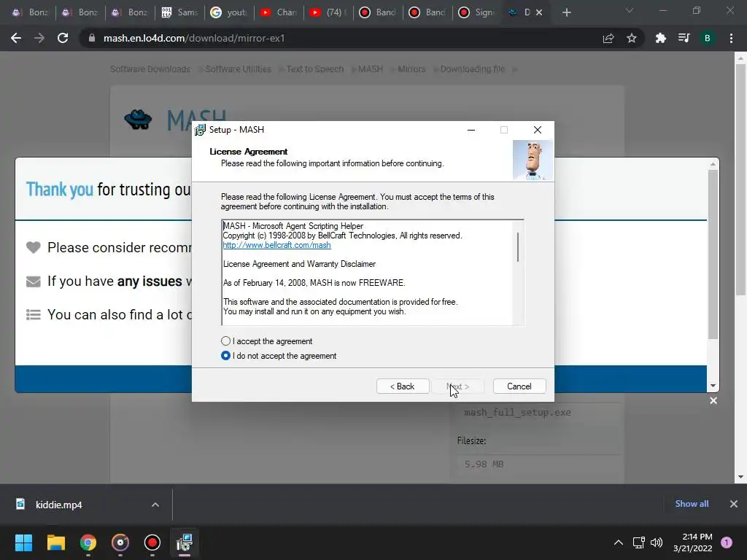This screenshot has height=560, width=747.
Task: Click Software Downloads breadcrumb link
Action: 150,69
